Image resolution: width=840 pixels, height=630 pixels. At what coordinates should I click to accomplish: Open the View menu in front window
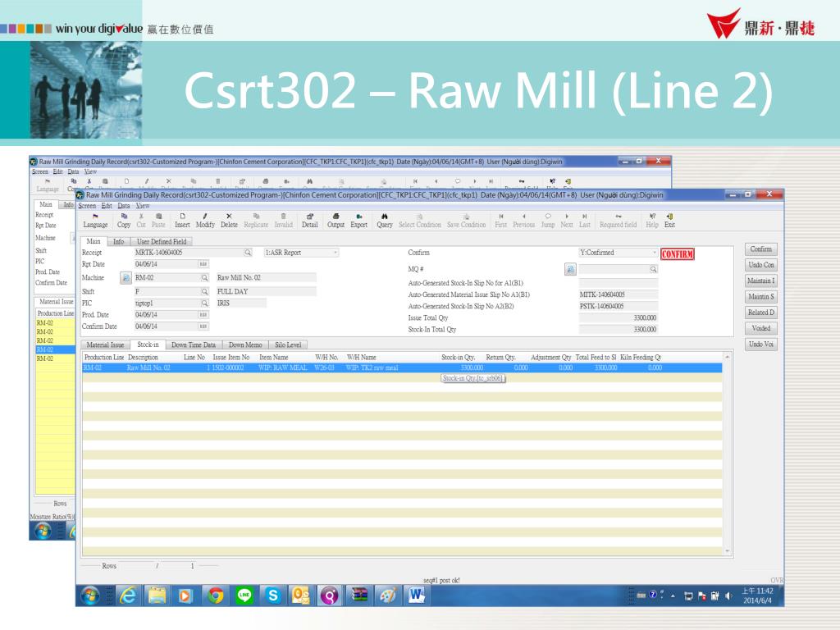[x=143, y=206]
